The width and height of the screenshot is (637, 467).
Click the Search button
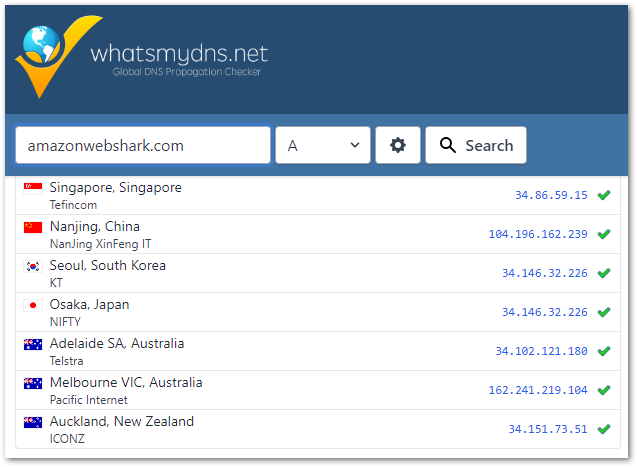click(476, 145)
